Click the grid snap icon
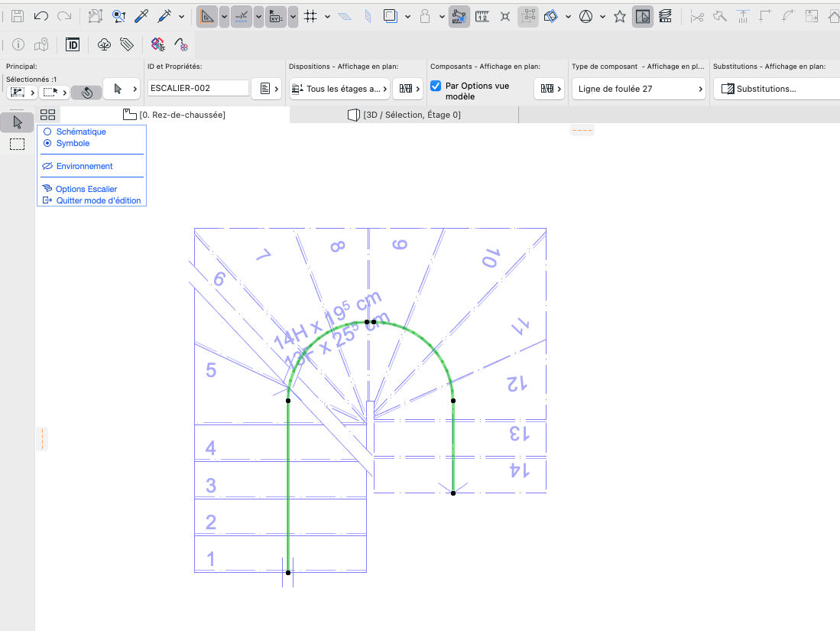The height and width of the screenshot is (631, 840). coord(310,17)
